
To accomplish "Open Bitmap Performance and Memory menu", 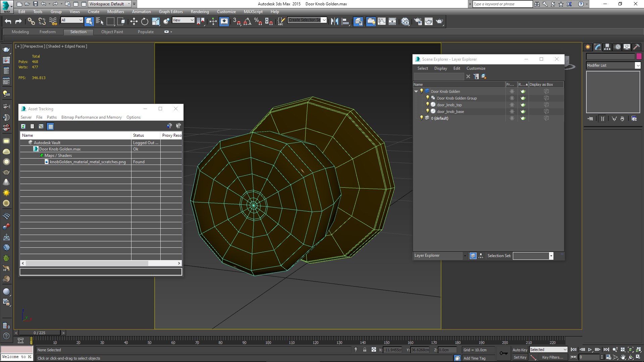I will (x=91, y=117).
